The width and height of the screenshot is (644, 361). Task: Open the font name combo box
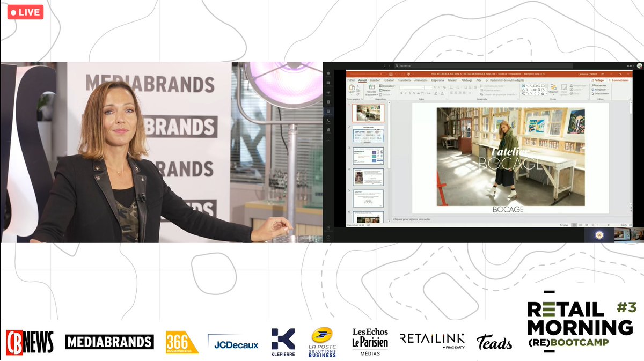coord(412,87)
